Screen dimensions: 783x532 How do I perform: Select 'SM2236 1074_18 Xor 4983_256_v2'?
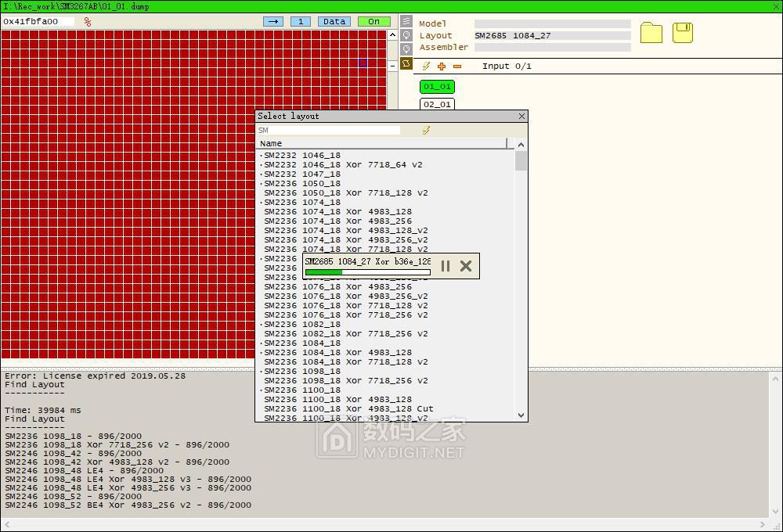pyautogui.click(x=345, y=240)
